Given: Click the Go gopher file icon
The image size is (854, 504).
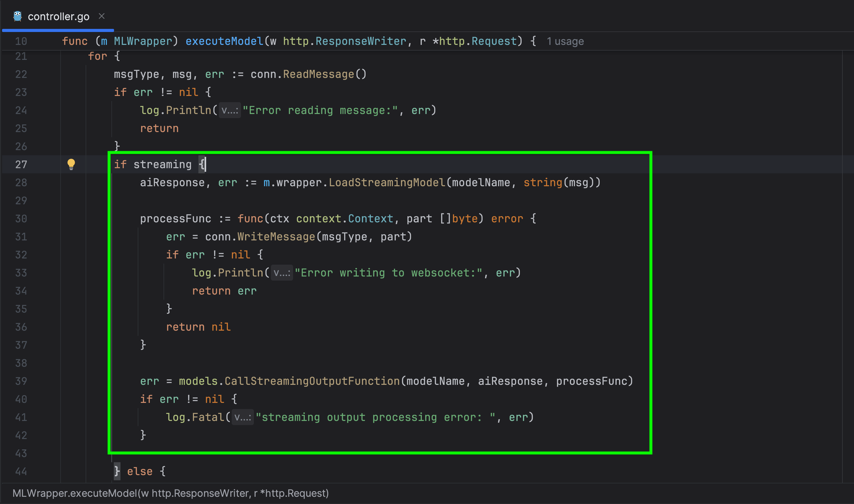Looking at the screenshot, I should pos(17,16).
